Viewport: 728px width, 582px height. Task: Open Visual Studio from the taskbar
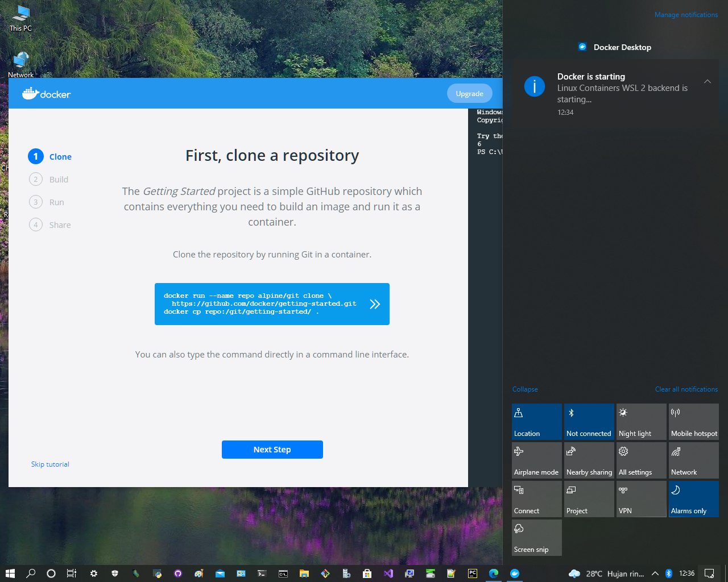pos(388,573)
